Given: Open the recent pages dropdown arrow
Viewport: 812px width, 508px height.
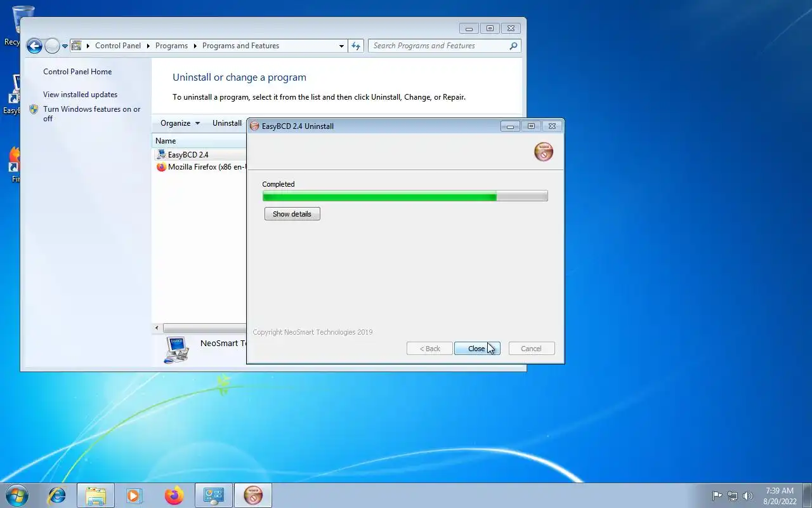Looking at the screenshot, I should 65,46.
